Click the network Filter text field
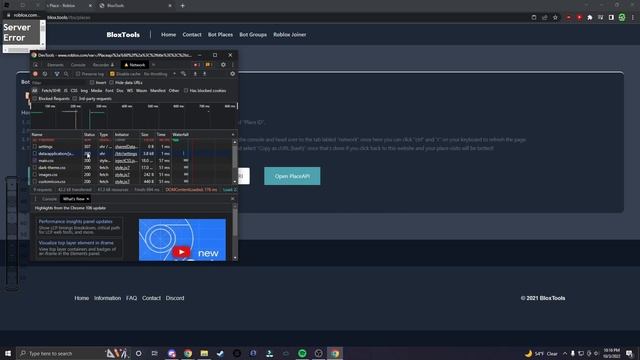 (59, 82)
